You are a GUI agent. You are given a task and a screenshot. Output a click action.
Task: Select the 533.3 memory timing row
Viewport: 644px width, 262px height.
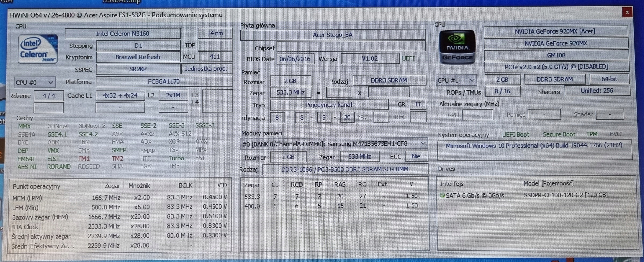[252, 197]
